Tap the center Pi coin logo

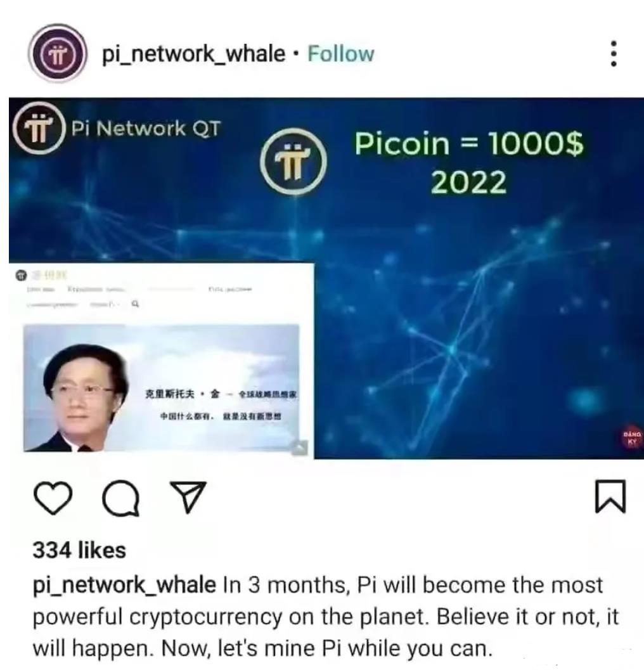293,162
